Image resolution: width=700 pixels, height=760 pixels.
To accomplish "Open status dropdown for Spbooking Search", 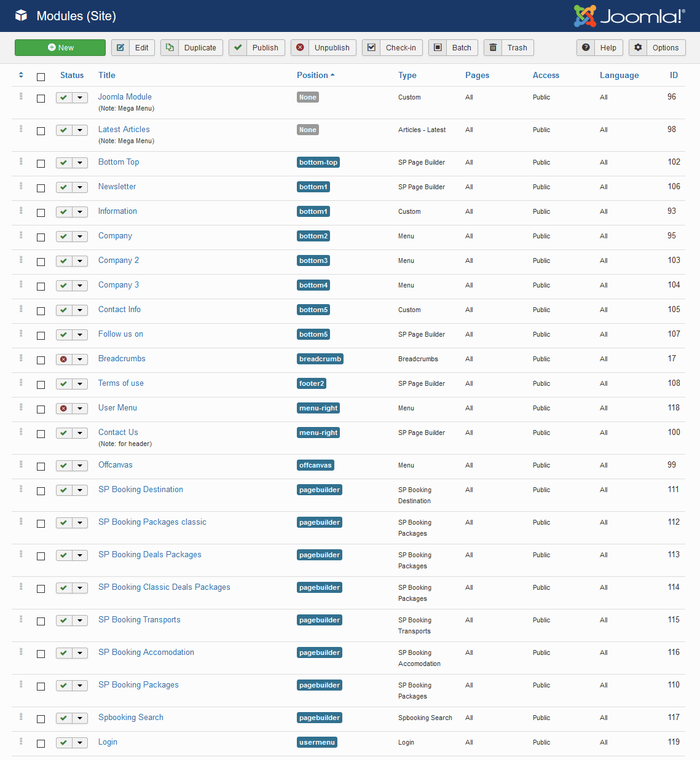I will click(x=80, y=718).
